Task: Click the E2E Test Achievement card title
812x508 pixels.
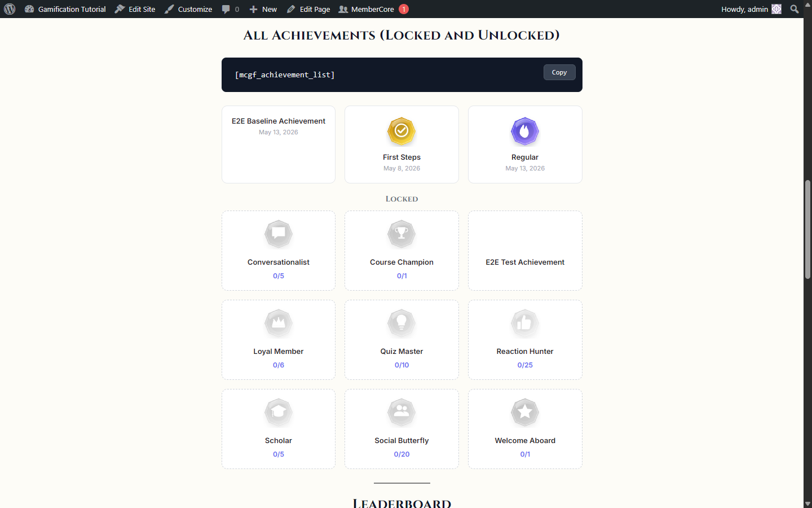Action: click(x=525, y=262)
